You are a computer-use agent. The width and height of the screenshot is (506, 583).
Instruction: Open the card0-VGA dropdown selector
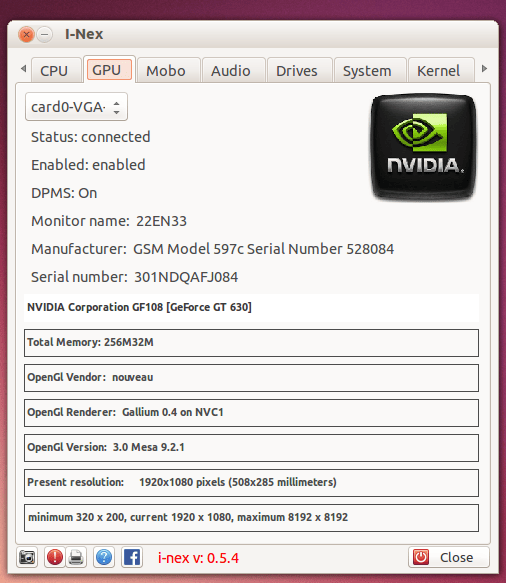[76, 107]
